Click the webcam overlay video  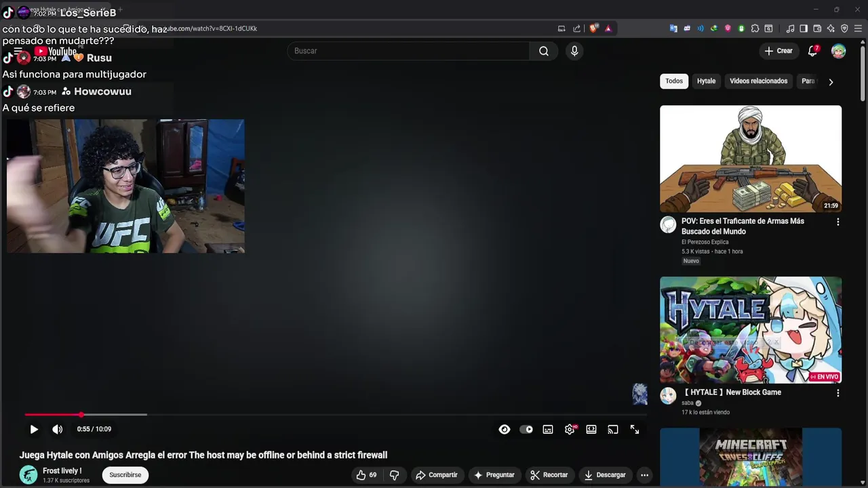125,186
